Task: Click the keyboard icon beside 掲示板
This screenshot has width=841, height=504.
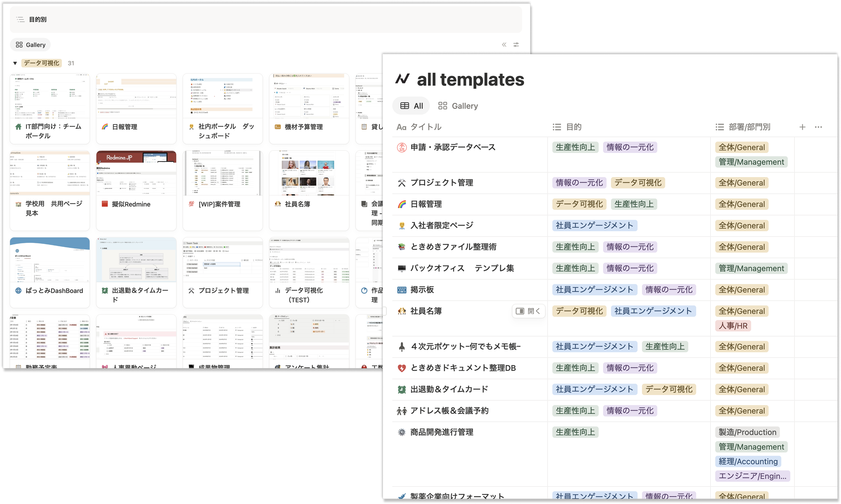Action: click(x=402, y=290)
